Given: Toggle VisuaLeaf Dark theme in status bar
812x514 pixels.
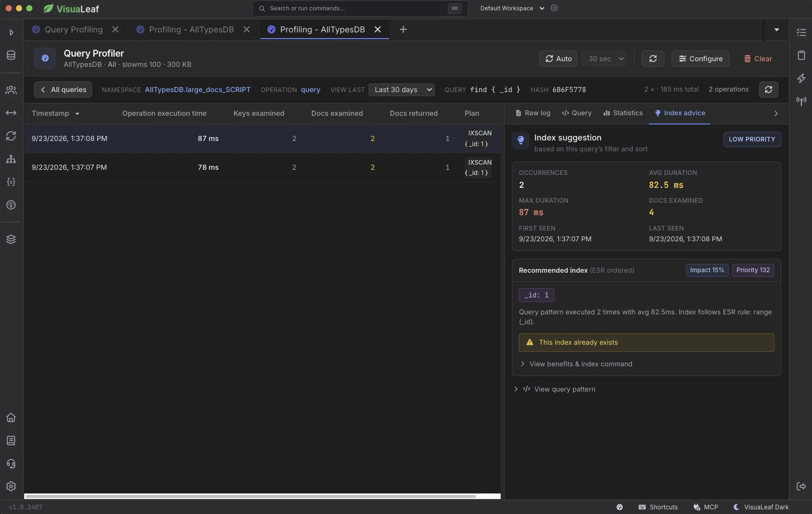Looking at the screenshot, I should pos(761,507).
